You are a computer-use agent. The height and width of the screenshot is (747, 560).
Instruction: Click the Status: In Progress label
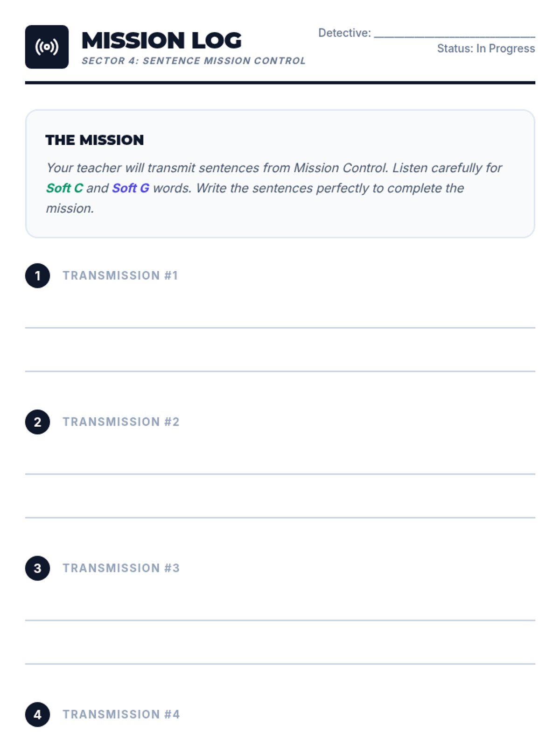pos(486,49)
